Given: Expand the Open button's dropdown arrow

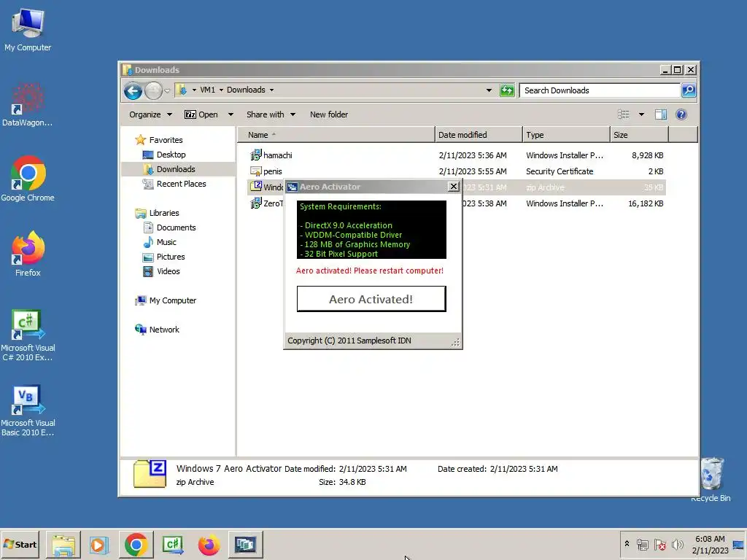Looking at the screenshot, I should click(231, 114).
